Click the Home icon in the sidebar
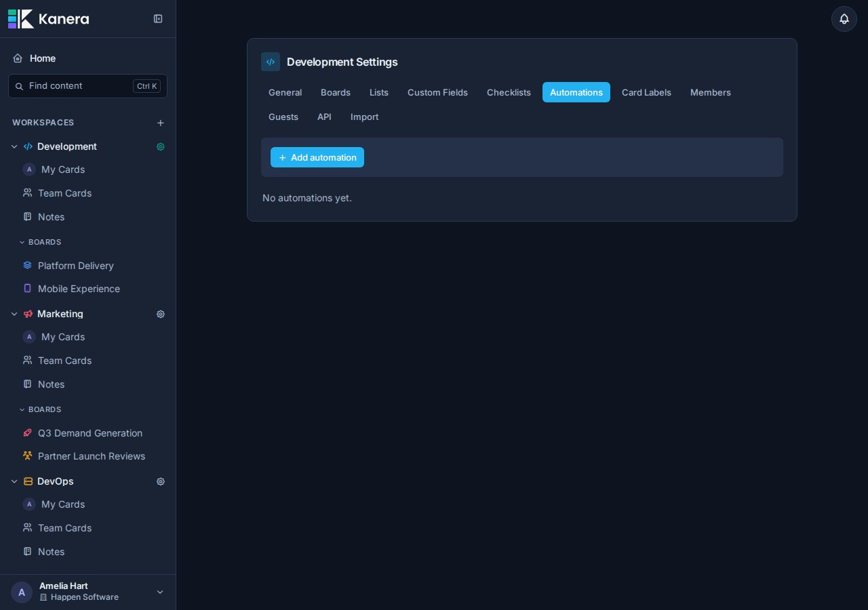868x610 pixels. coord(18,58)
